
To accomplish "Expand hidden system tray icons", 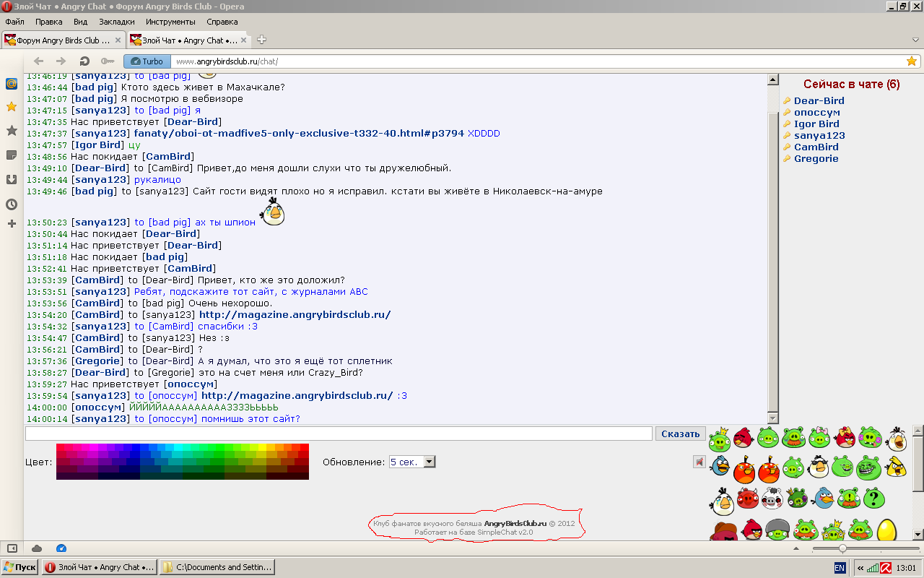I will (860, 568).
